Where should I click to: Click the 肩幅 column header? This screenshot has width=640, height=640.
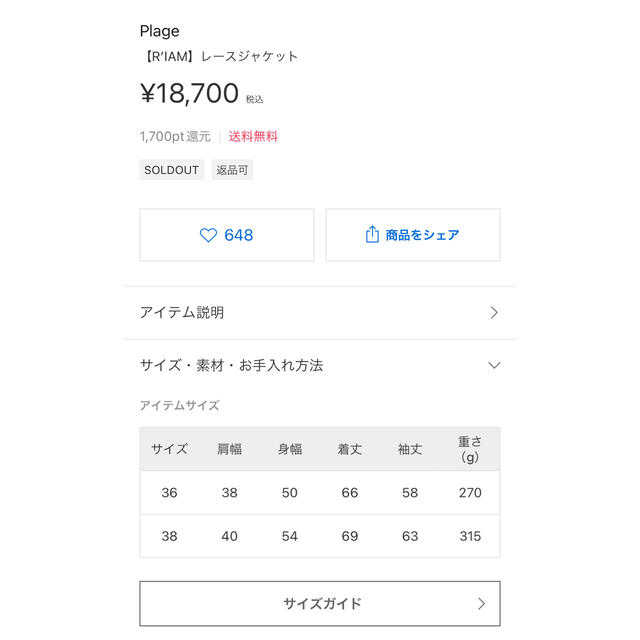pyautogui.click(x=229, y=449)
